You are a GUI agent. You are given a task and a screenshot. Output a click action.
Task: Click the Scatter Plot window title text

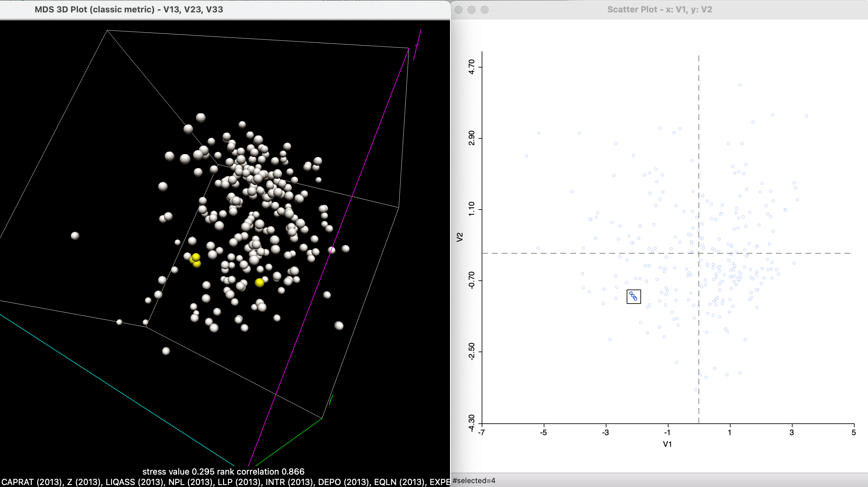(659, 9)
